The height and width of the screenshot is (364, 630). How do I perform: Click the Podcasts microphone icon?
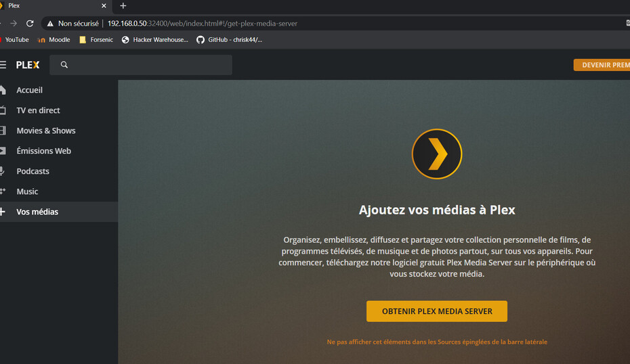(x=3, y=171)
